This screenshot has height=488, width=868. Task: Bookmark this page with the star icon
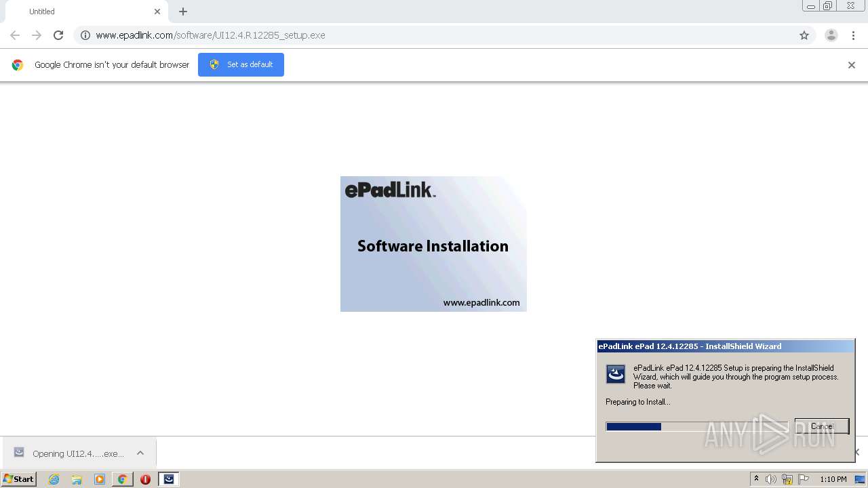804,35
